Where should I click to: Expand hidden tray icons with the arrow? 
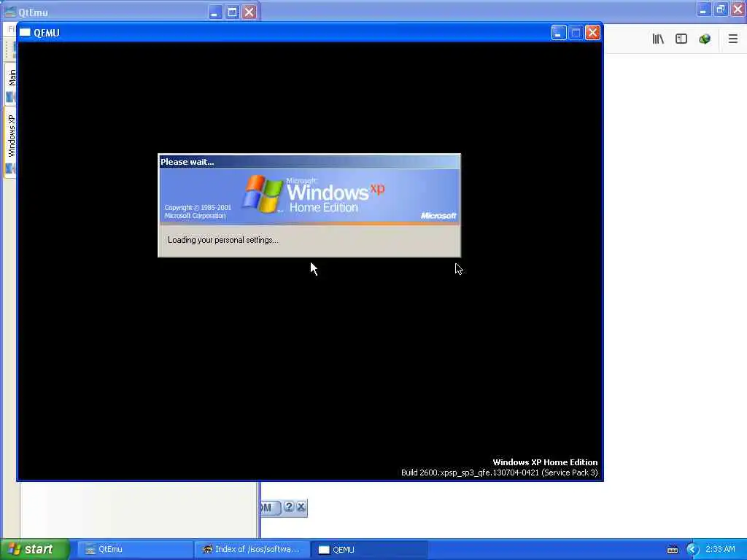[693, 550]
